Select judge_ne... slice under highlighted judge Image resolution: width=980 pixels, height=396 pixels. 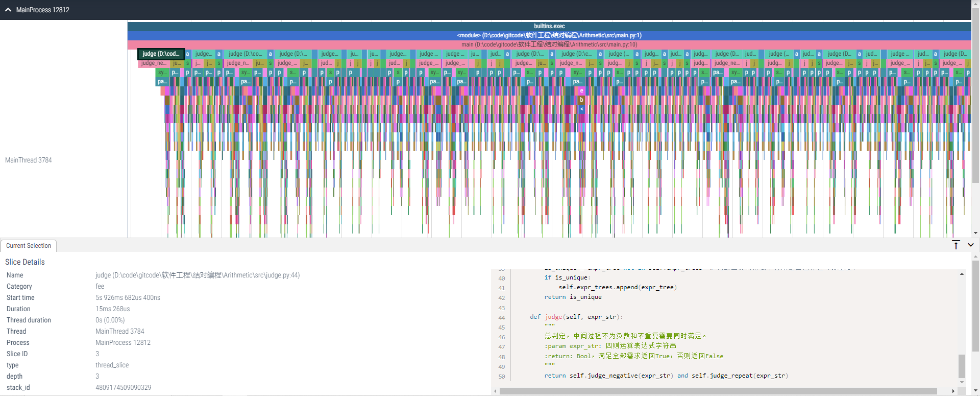[x=154, y=63]
